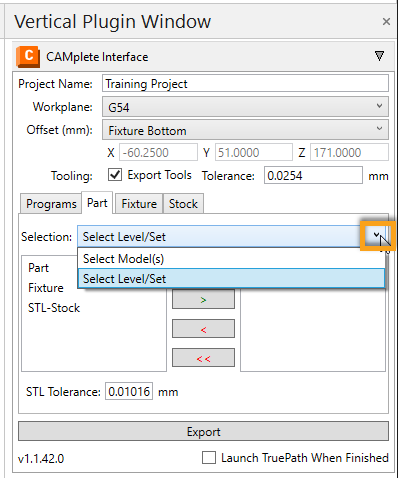This screenshot has width=398, height=478.
Task: Choose Select Model(s) from the list
Action: [231, 259]
